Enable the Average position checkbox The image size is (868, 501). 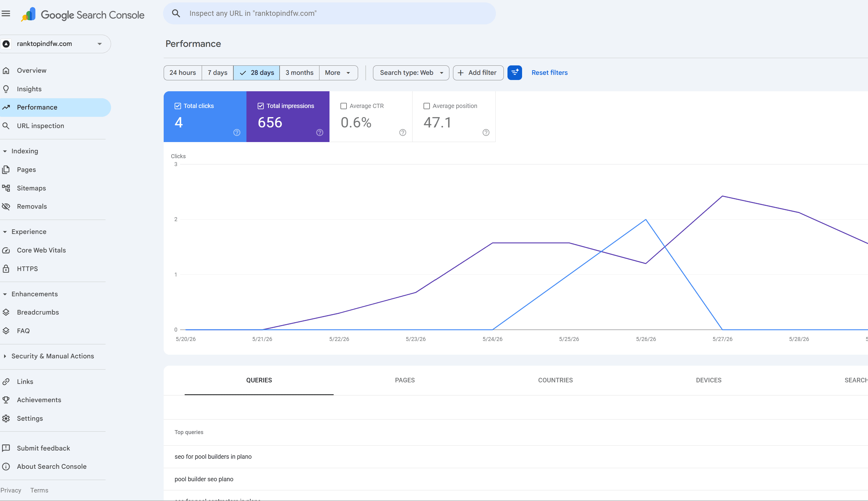pyautogui.click(x=427, y=106)
